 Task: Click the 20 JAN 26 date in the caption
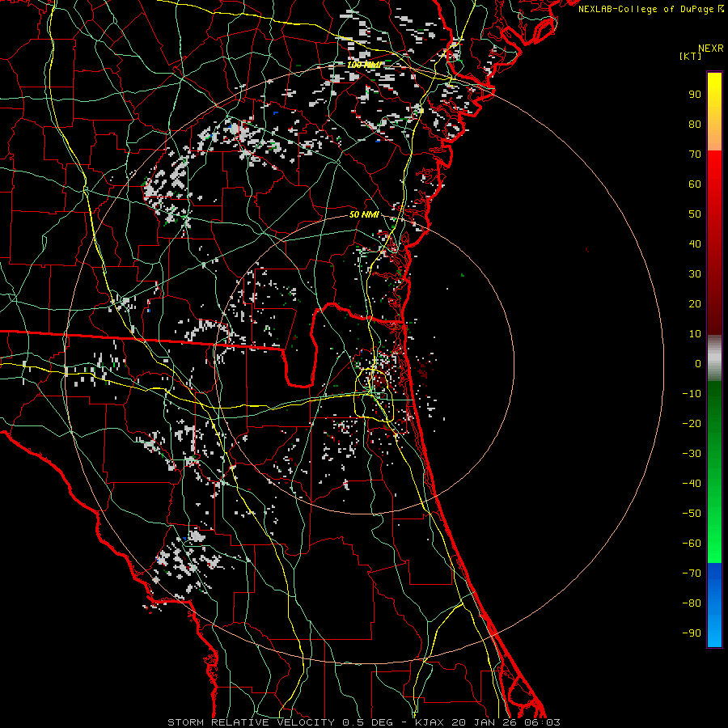point(484,722)
